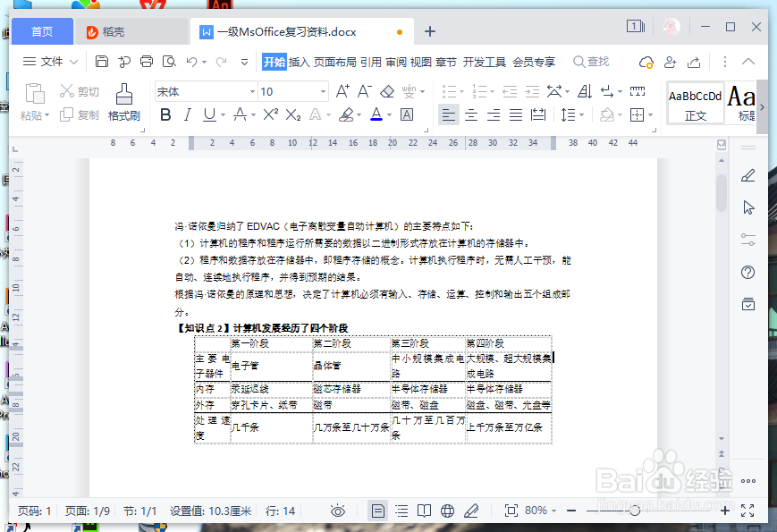Open the character border icon
777x532 pixels.
pyautogui.click(x=405, y=114)
